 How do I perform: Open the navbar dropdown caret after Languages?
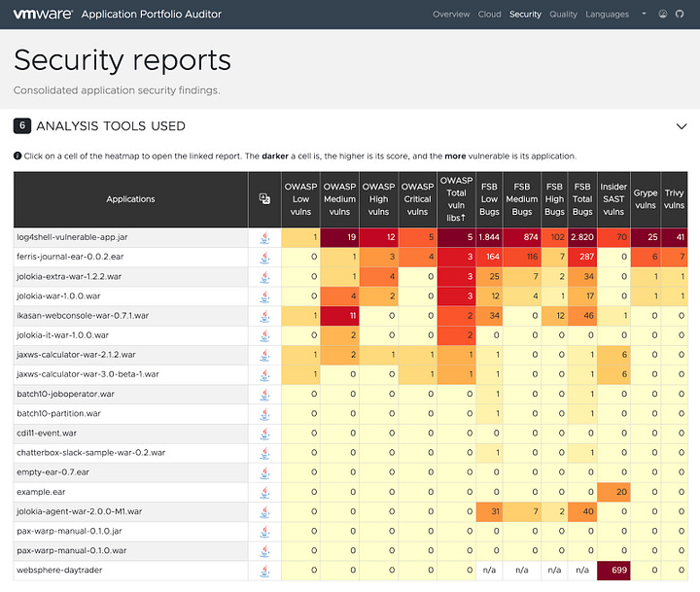pos(644,14)
